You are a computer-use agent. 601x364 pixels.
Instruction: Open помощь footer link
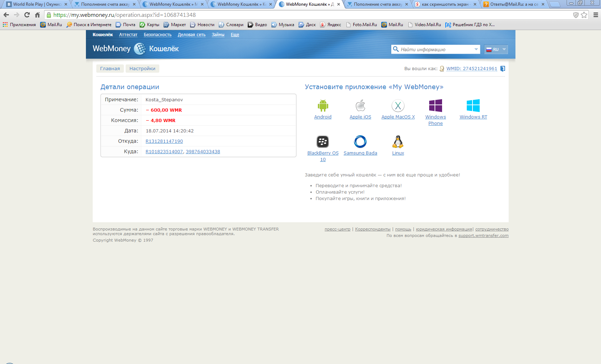pyautogui.click(x=403, y=229)
